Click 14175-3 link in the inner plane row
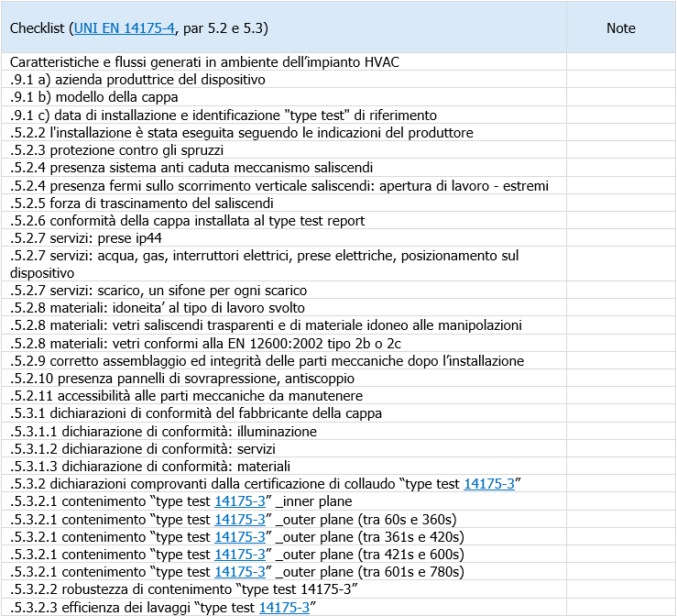677x616 pixels. click(240, 500)
